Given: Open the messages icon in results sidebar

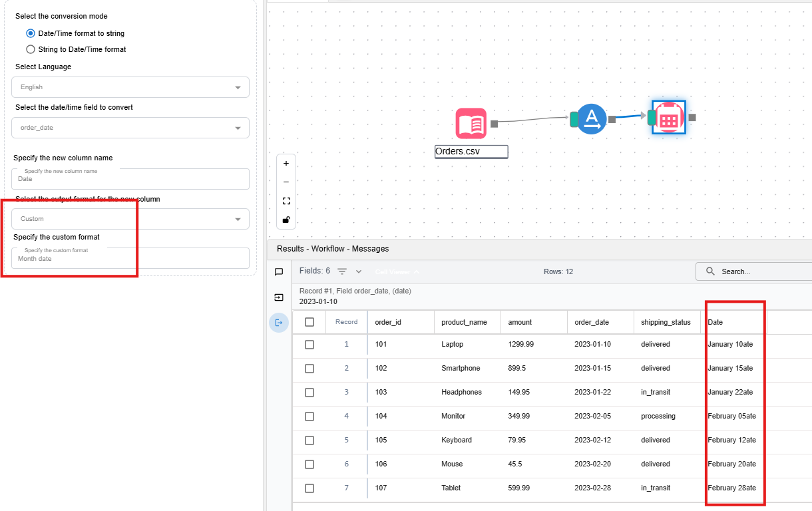Looking at the screenshot, I should (x=279, y=272).
